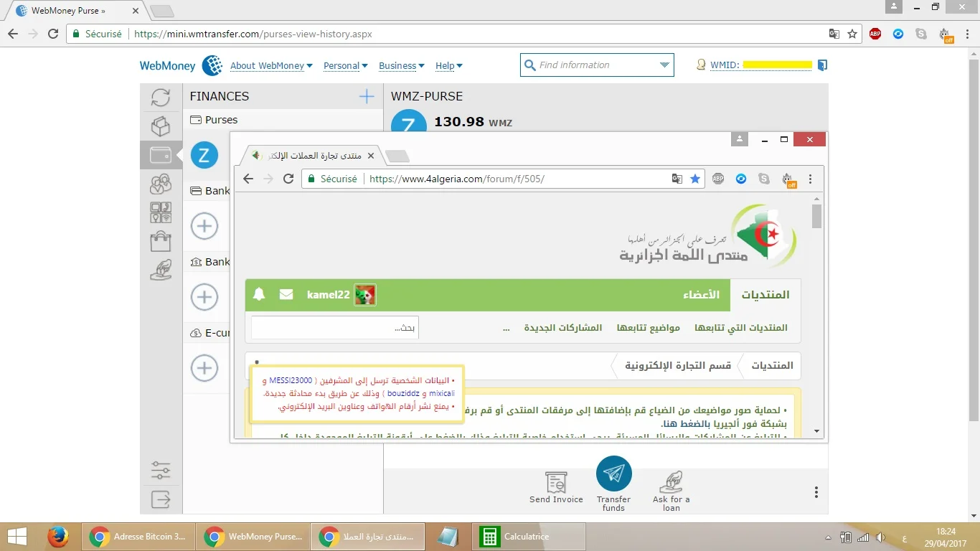
Task: Toggle the bookmark star in forum window
Action: [x=694, y=179]
